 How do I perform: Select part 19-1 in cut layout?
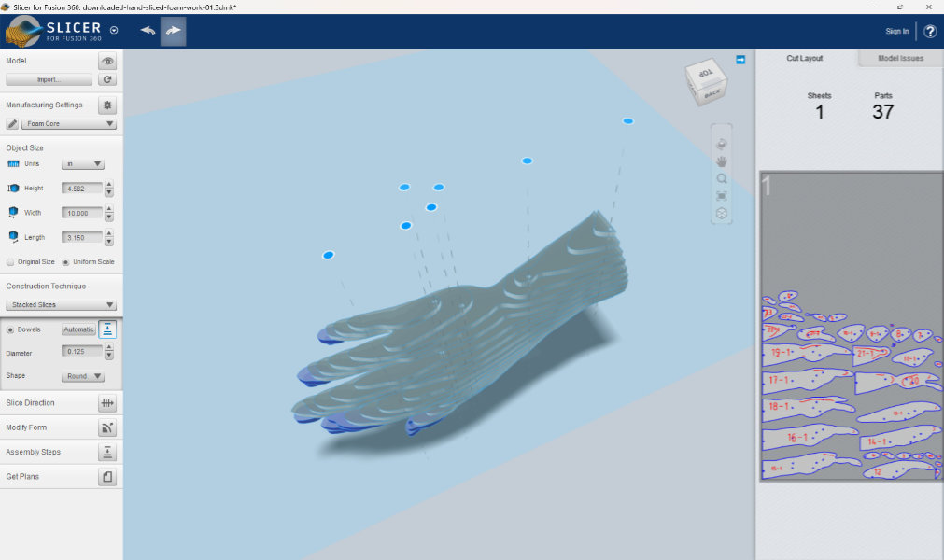pos(808,353)
